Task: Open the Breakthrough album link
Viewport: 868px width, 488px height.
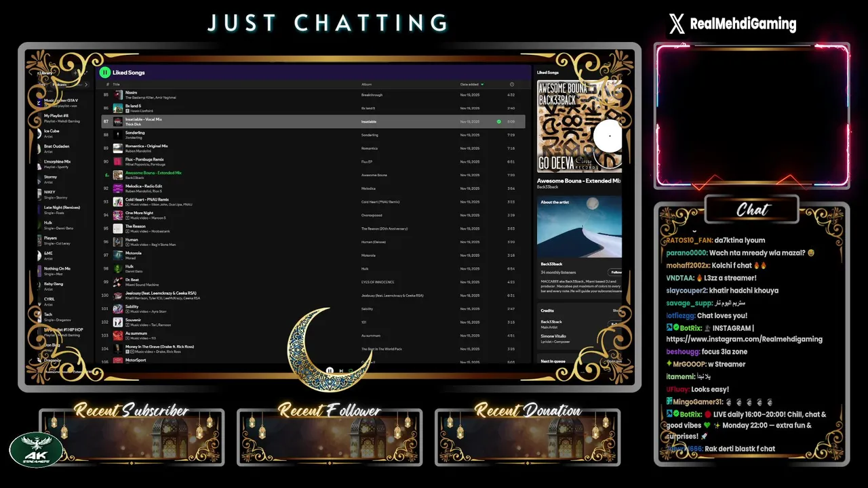Action: click(372, 95)
